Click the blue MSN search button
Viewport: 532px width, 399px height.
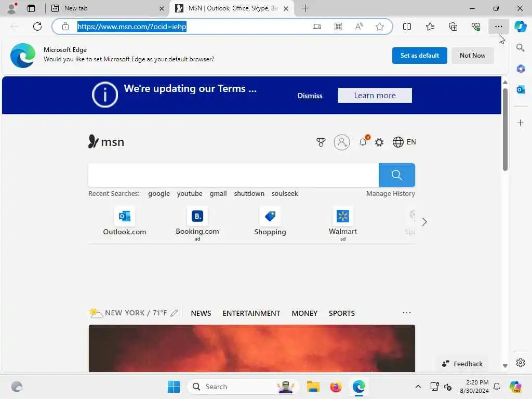tap(396, 175)
